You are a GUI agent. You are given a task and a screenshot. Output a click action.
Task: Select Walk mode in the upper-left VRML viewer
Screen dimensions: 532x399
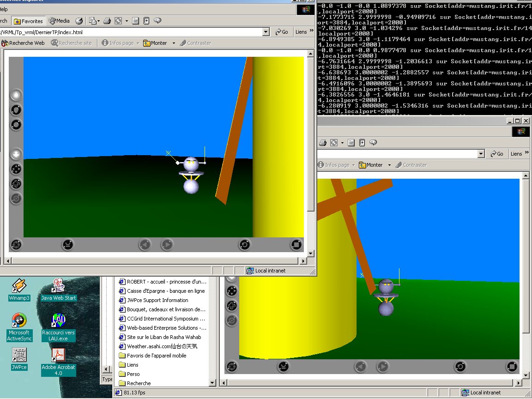16,96
